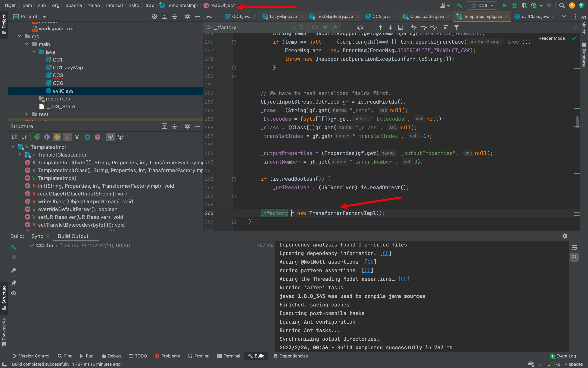
Task: Open the Maven side panel
Action: coord(584,24)
